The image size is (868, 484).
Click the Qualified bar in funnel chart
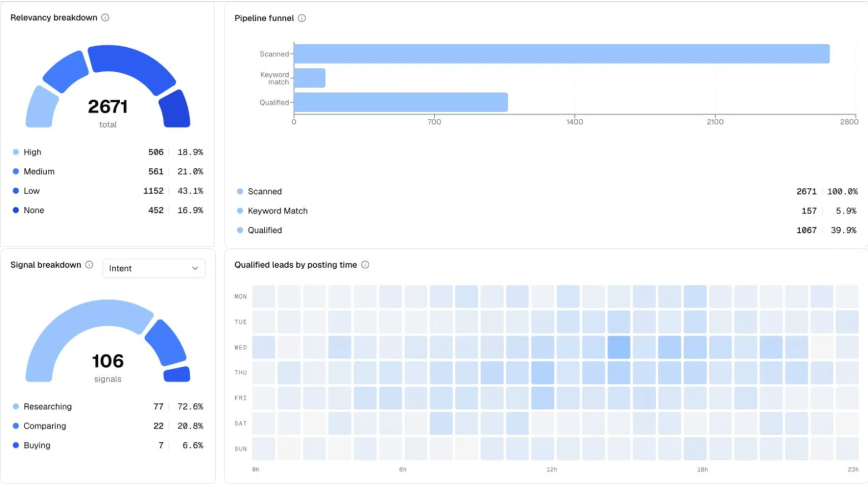click(x=401, y=102)
